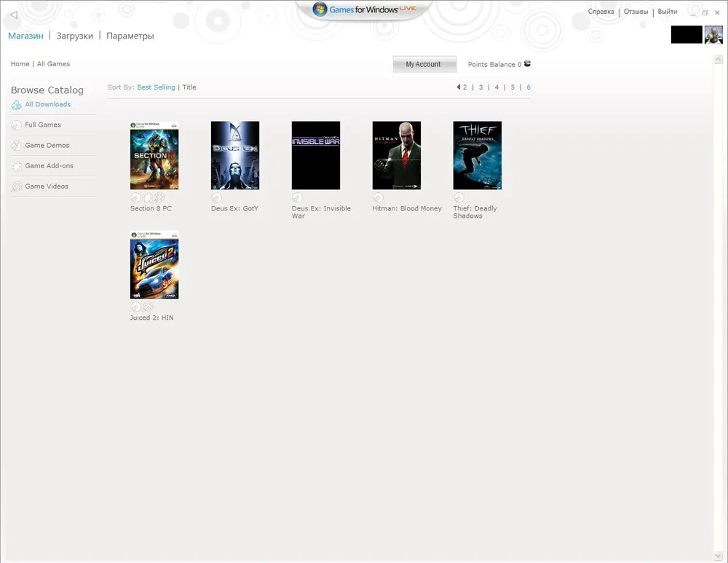The image size is (728, 563).
Task: Click the Game Videos film reel icon
Action: click(x=16, y=186)
